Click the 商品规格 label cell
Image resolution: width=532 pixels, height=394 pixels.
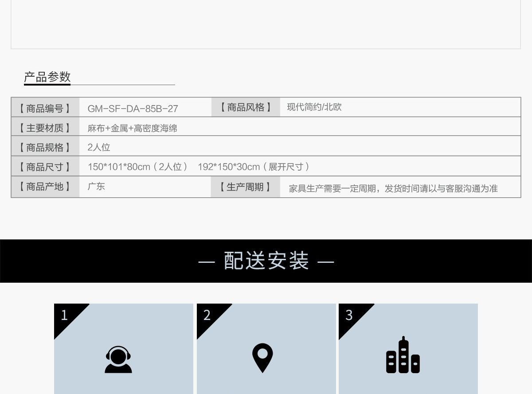(x=45, y=148)
